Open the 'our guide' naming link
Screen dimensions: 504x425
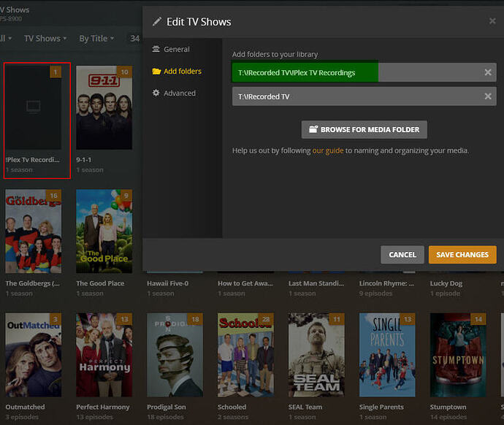327,150
